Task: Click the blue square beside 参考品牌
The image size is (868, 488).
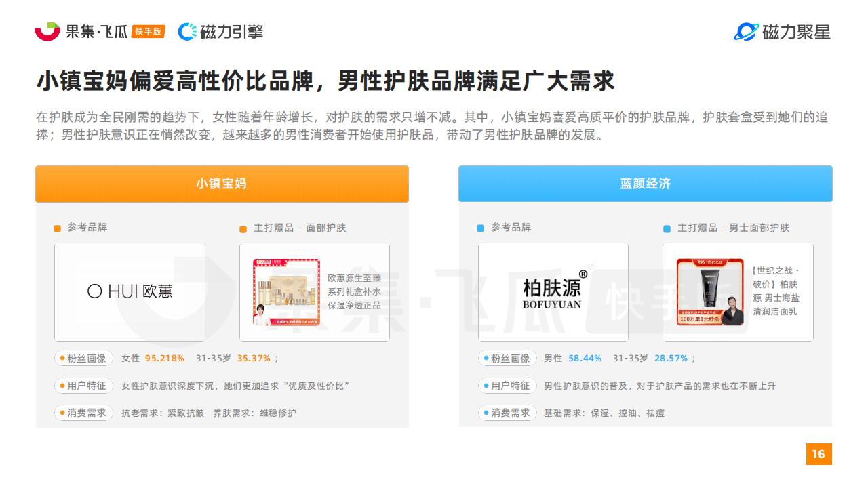Action: (481, 228)
